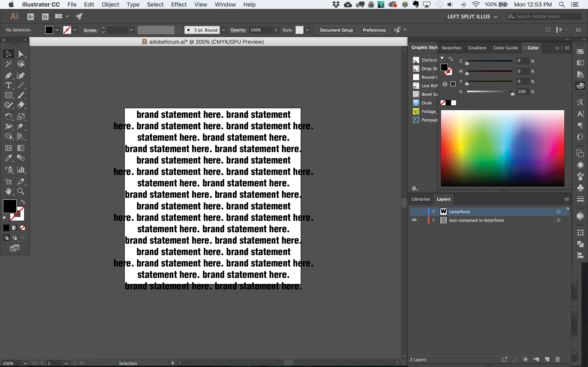Select the Hand tool
This screenshot has height=367, width=588.
click(8, 191)
